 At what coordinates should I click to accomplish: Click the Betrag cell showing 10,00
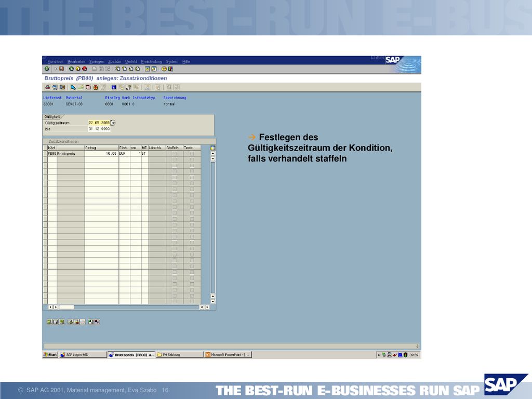101,154
